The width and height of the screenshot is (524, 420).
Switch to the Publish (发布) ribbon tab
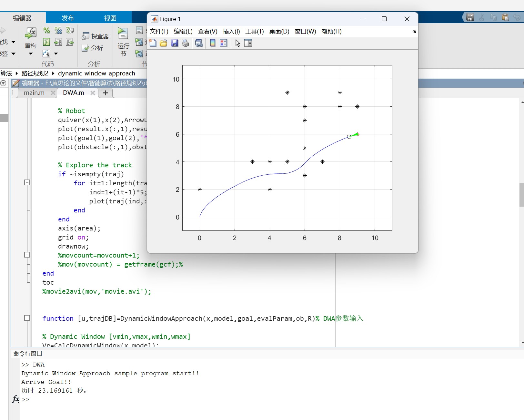pyautogui.click(x=68, y=18)
